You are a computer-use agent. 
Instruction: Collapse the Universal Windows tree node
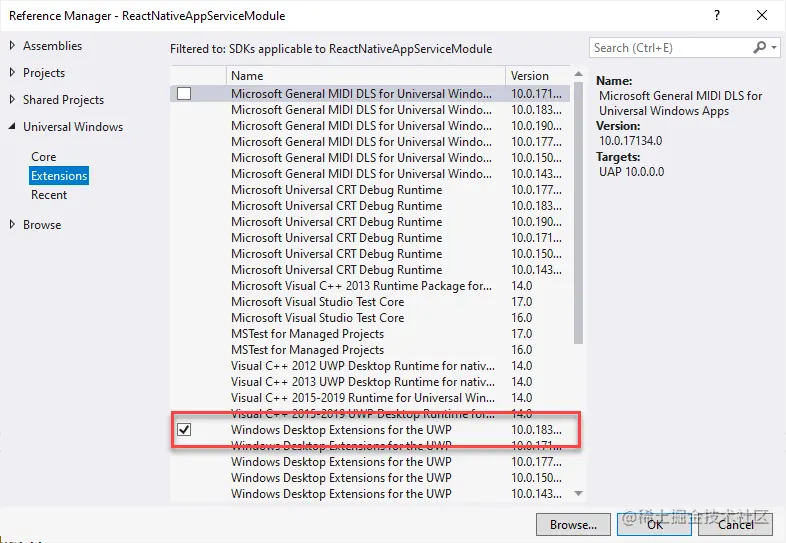13,127
